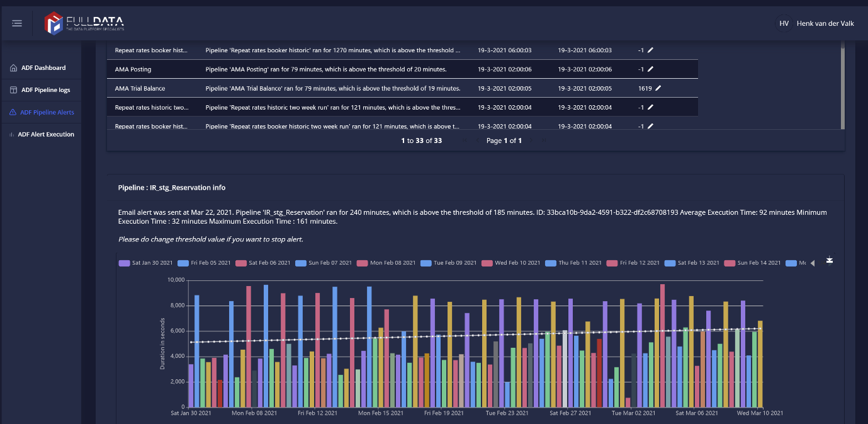Image resolution: width=868 pixels, height=424 pixels.
Task: Open the hamburger menu in header
Action: click(17, 23)
